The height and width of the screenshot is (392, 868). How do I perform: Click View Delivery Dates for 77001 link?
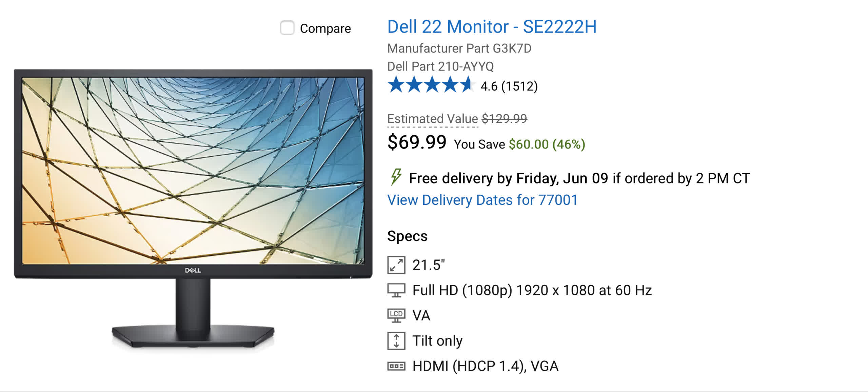pyautogui.click(x=482, y=200)
